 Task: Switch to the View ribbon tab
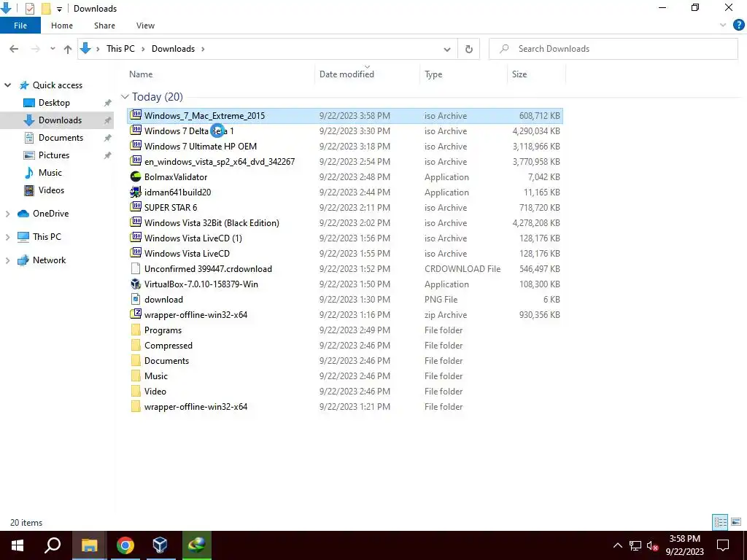pos(145,26)
